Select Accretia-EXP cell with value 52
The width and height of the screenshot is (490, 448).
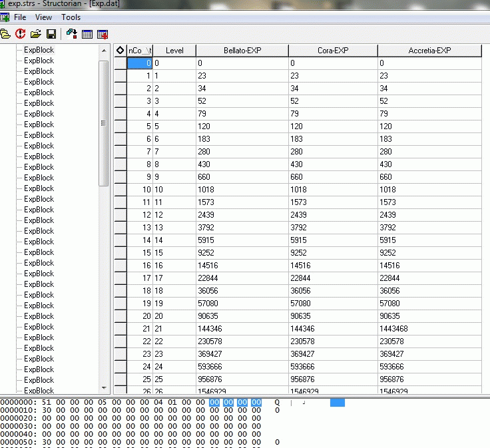[x=429, y=101]
